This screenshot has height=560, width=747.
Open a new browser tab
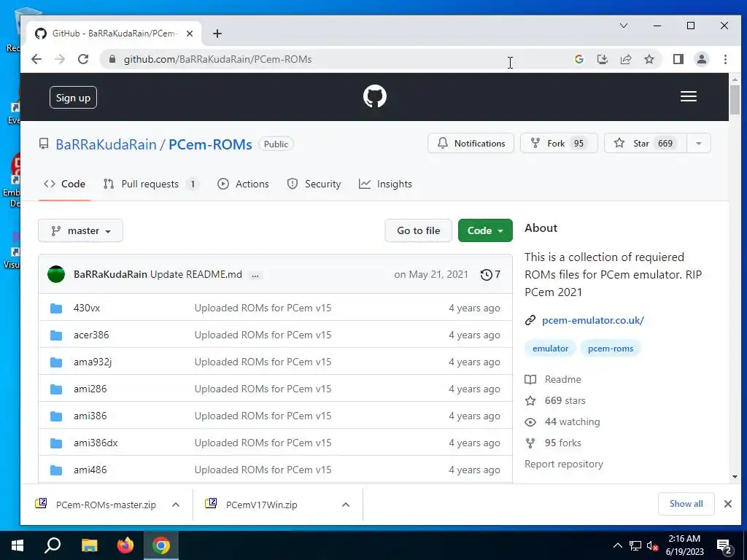(217, 34)
